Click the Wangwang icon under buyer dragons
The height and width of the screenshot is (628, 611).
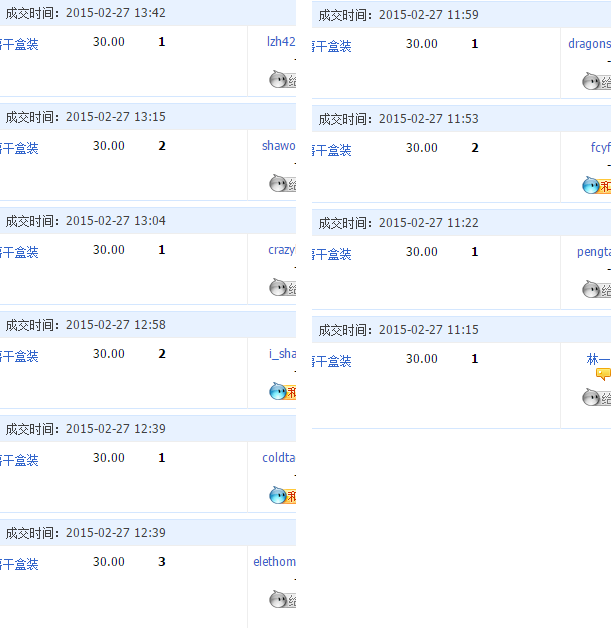(x=594, y=81)
